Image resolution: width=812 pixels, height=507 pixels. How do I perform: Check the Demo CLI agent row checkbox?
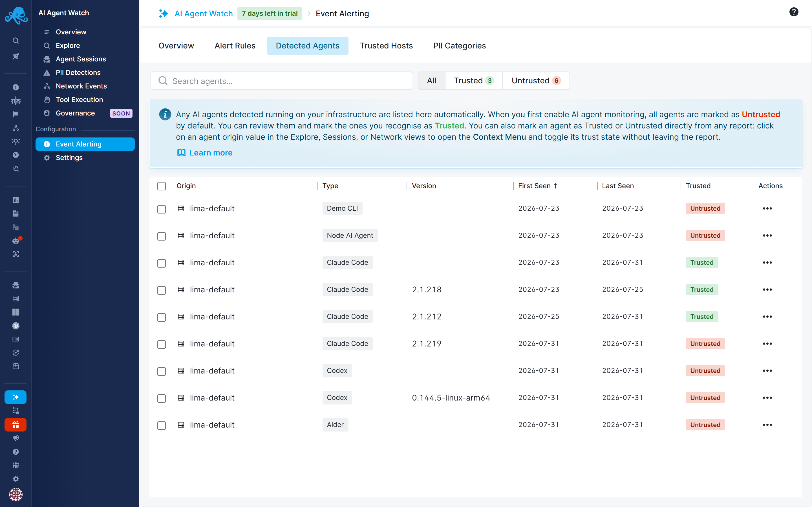point(161,209)
